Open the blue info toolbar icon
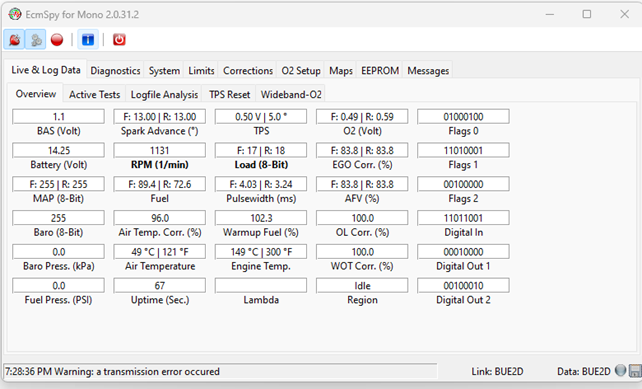 coord(88,40)
